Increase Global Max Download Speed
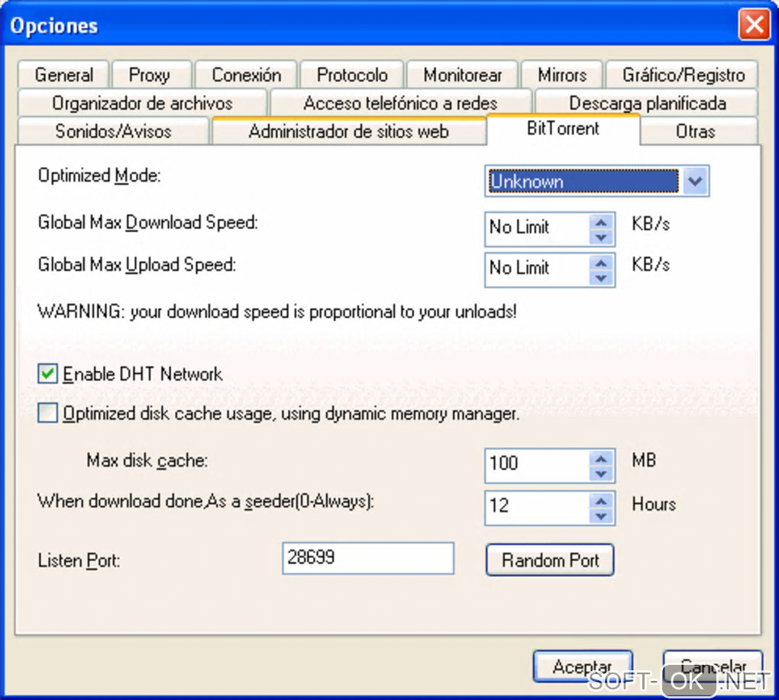The height and width of the screenshot is (700, 779). tap(600, 222)
